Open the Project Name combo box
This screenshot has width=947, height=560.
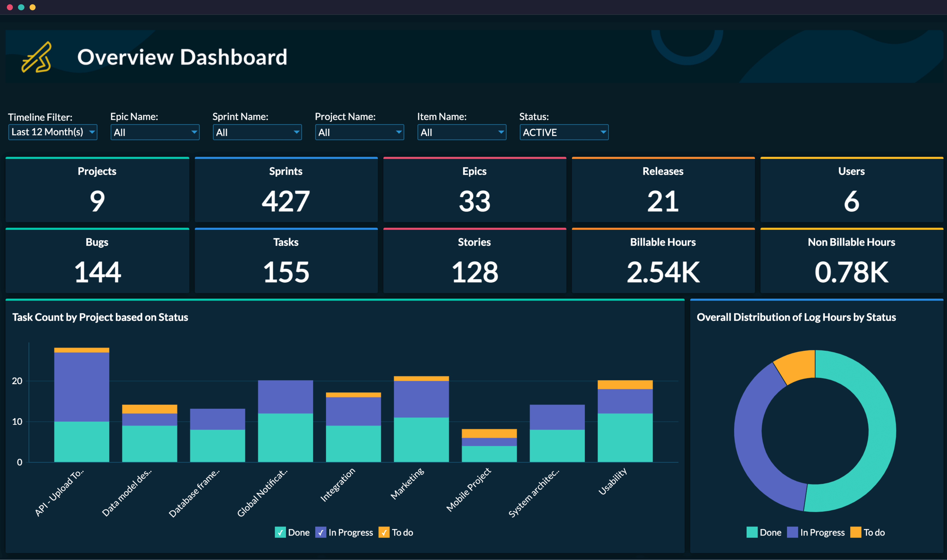tap(360, 133)
